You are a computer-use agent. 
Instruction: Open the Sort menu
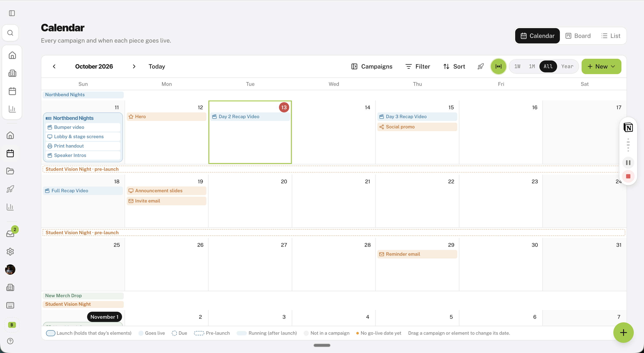(x=454, y=66)
